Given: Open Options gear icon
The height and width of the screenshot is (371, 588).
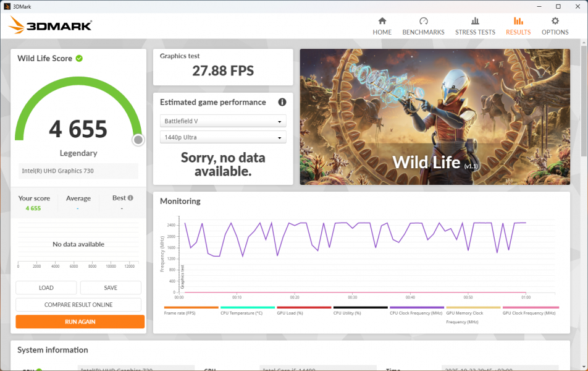Looking at the screenshot, I should (x=555, y=21).
